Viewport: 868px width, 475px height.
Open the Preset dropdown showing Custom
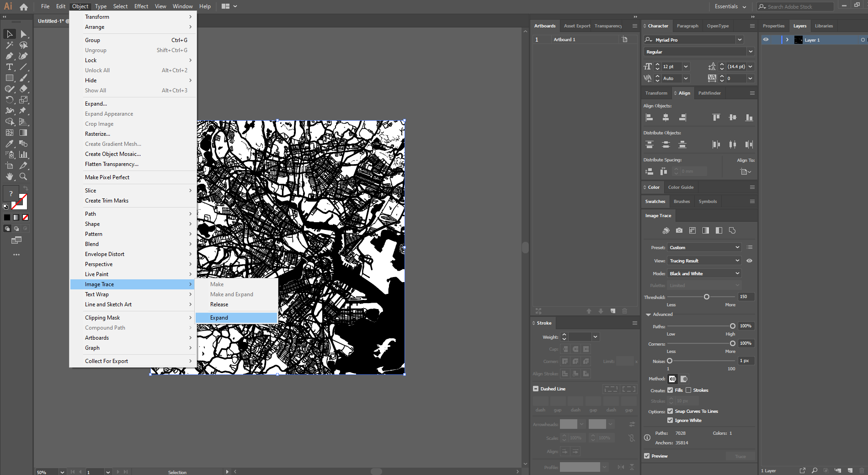pyautogui.click(x=703, y=247)
